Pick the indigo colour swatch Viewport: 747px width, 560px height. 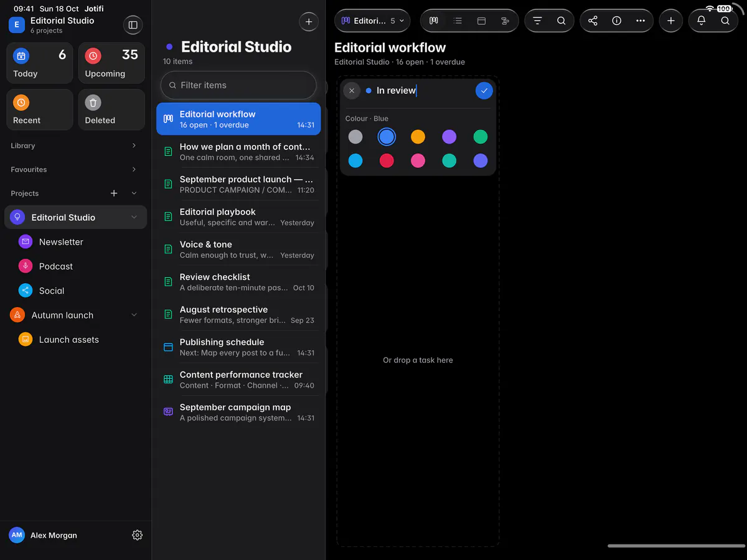(480, 161)
